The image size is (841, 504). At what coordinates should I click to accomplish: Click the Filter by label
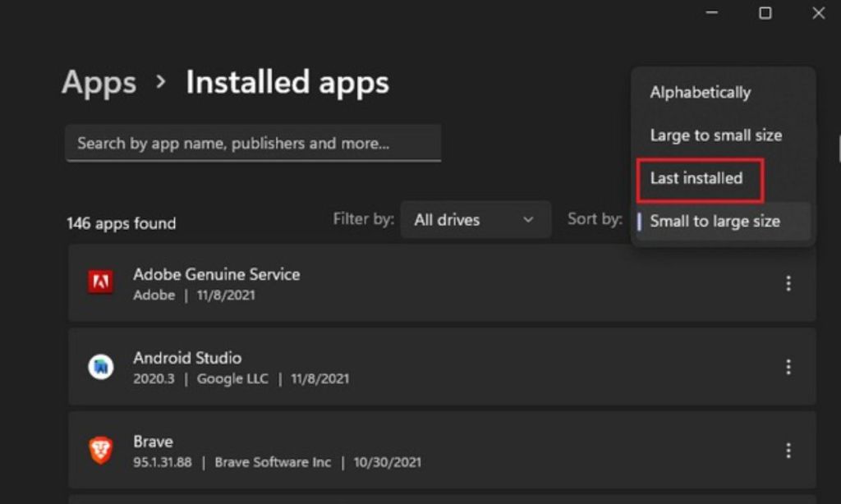[364, 219]
